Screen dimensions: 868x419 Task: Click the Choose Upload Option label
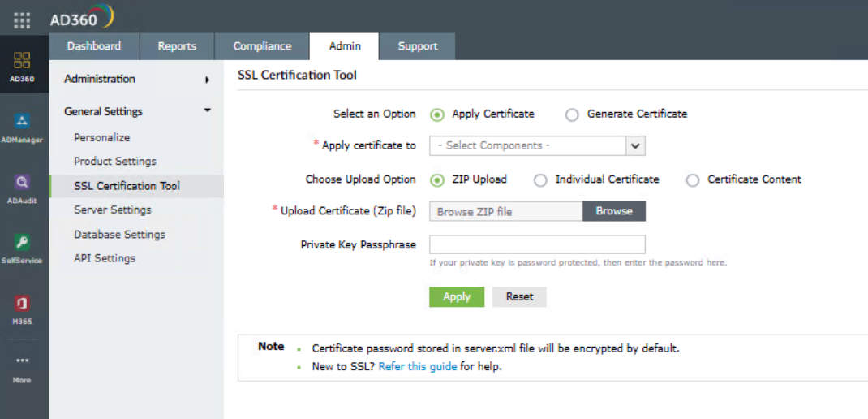360,179
